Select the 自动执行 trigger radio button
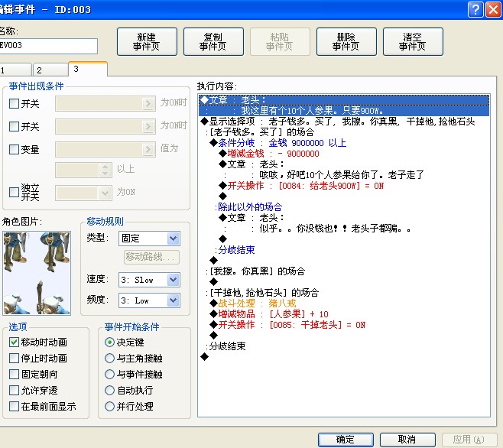Viewport: 503px width, 448px height. point(110,390)
